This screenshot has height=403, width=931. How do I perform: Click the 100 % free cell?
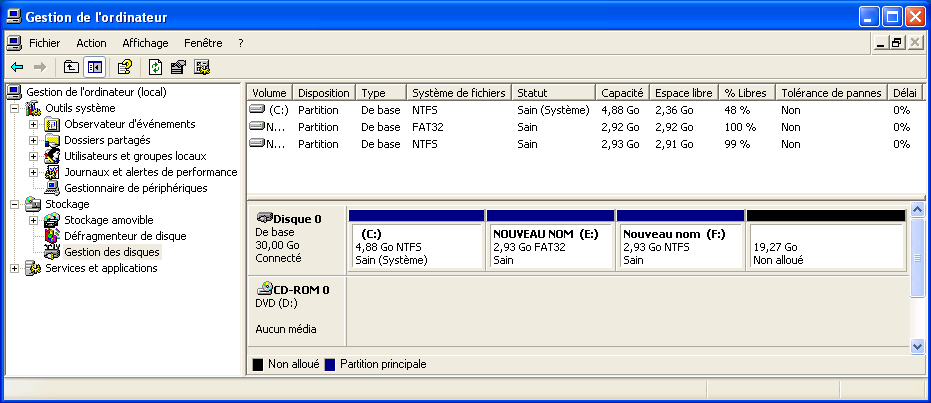[x=740, y=127]
